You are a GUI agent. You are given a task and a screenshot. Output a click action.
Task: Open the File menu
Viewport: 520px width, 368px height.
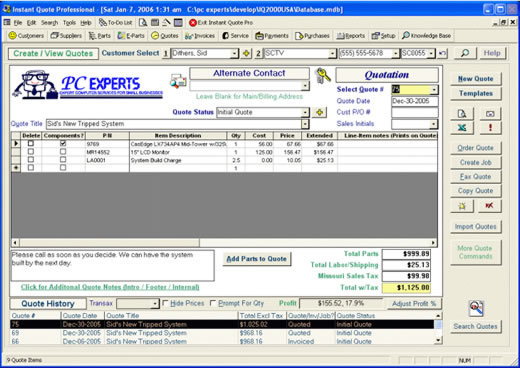(x=18, y=23)
